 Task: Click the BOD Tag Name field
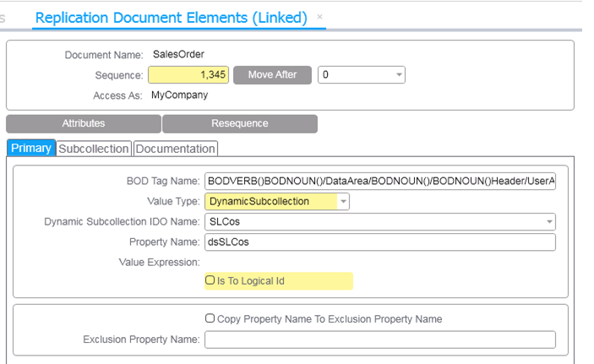380,181
